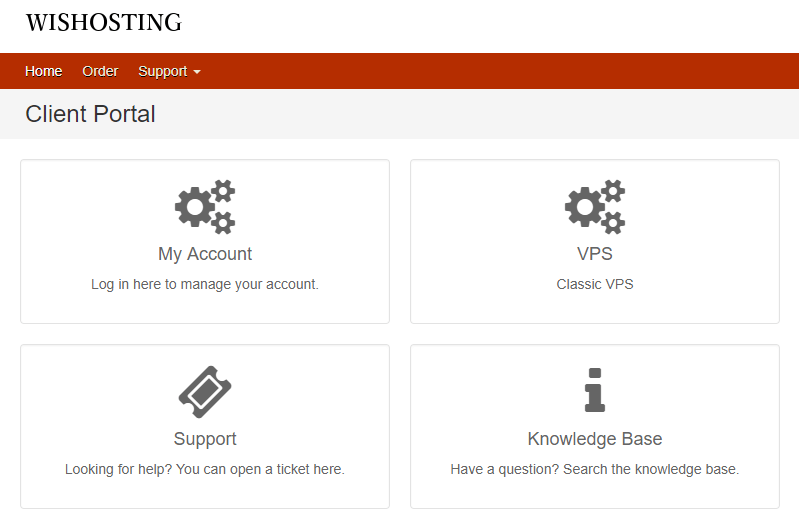Click 'You can open a ticket here' text
Screen dimensions: 799x519
[260, 469]
